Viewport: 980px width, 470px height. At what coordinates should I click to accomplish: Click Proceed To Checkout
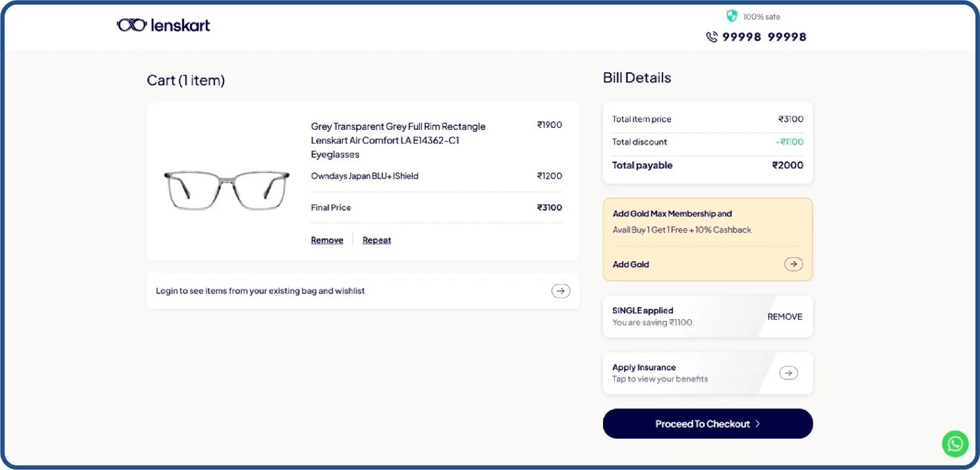click(708, 424)
